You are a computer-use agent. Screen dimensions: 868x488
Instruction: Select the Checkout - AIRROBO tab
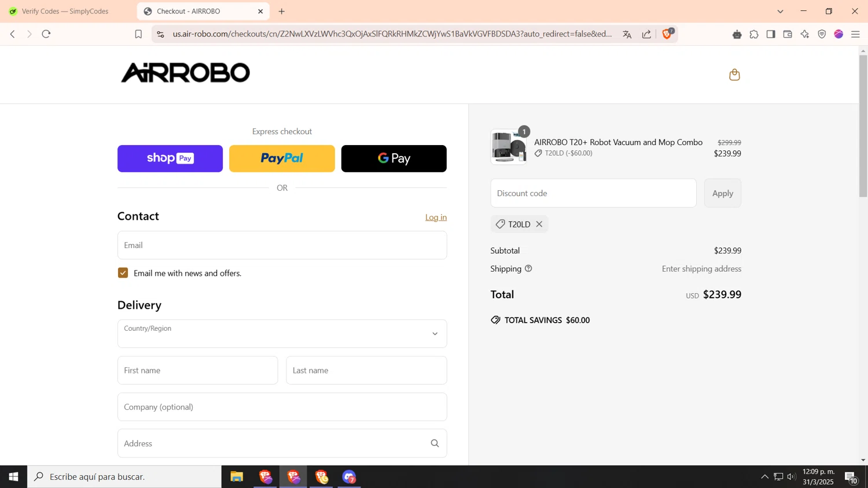tap(203, 11)
